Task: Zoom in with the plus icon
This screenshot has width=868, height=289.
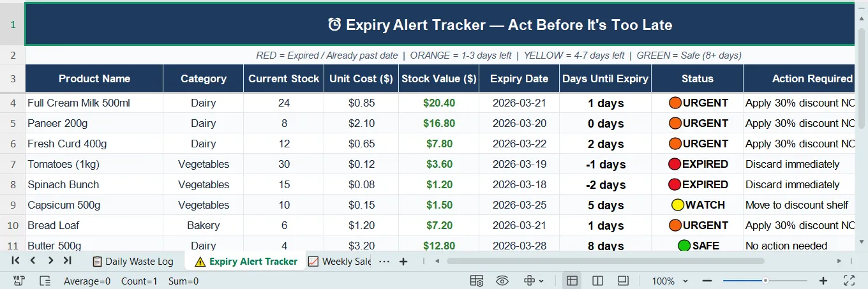Action: coord(823,281)
